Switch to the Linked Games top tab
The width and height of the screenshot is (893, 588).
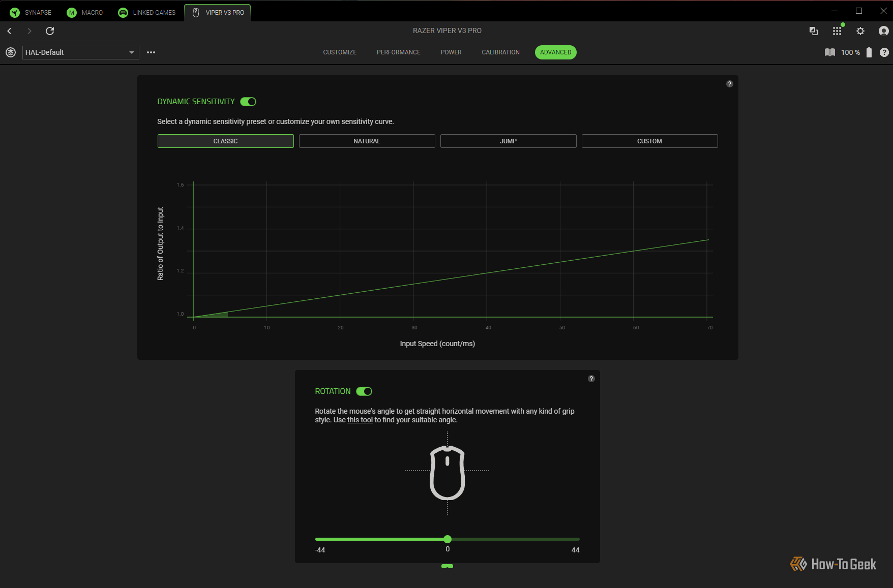click(x=147, y=12)
